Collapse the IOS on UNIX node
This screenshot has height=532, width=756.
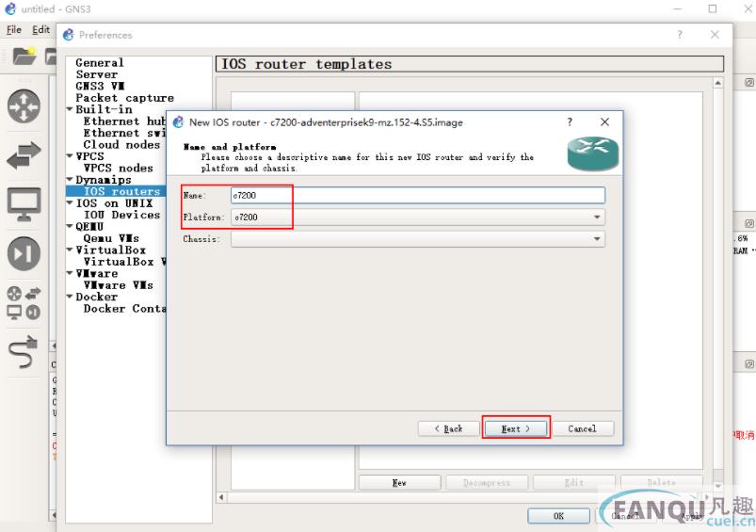(x=70, y=203)
